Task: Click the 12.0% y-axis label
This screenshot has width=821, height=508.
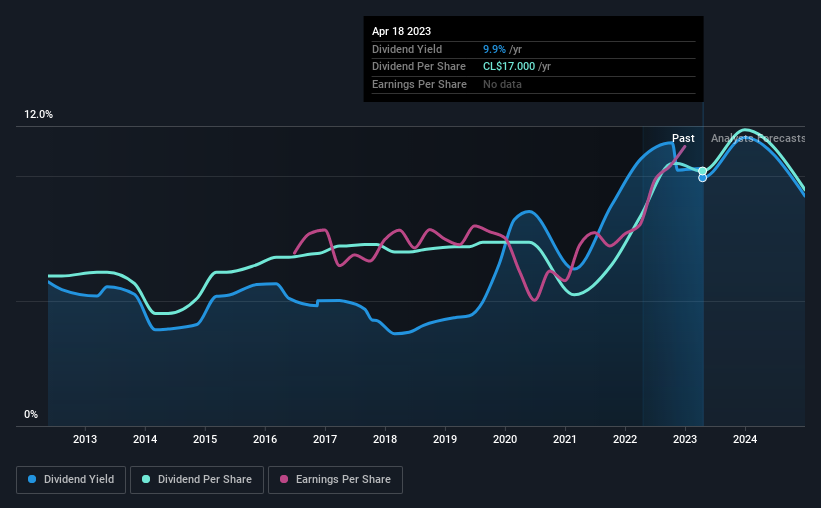Action: 38,115
